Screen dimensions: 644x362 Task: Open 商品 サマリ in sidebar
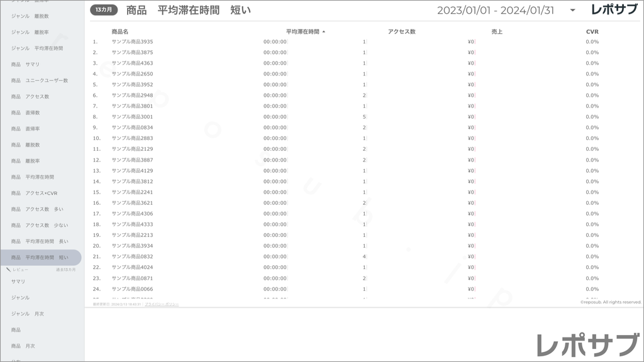point(25,64)
